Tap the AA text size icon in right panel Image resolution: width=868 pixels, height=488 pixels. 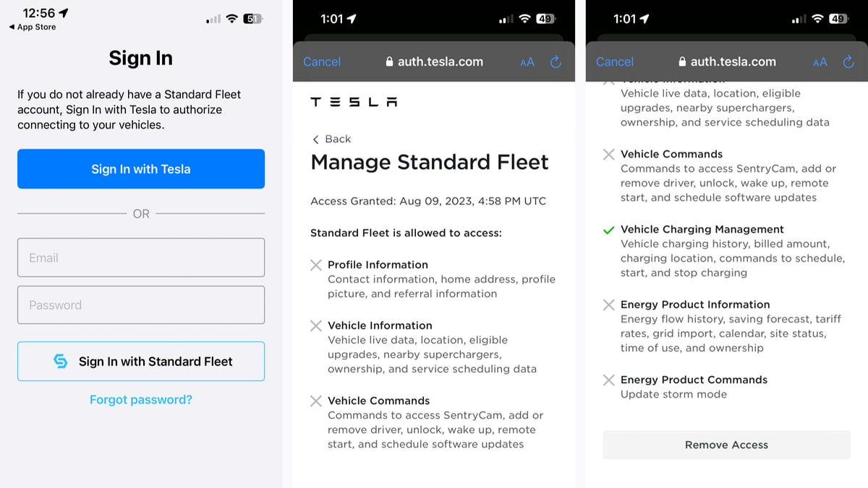820,62
